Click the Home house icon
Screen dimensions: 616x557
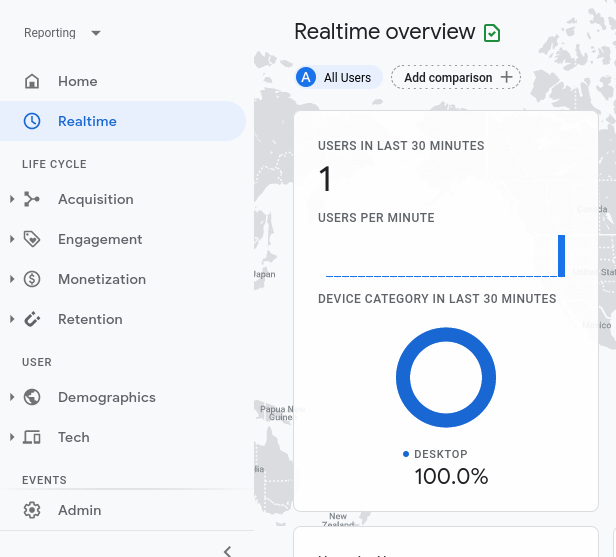coord(32,81)
